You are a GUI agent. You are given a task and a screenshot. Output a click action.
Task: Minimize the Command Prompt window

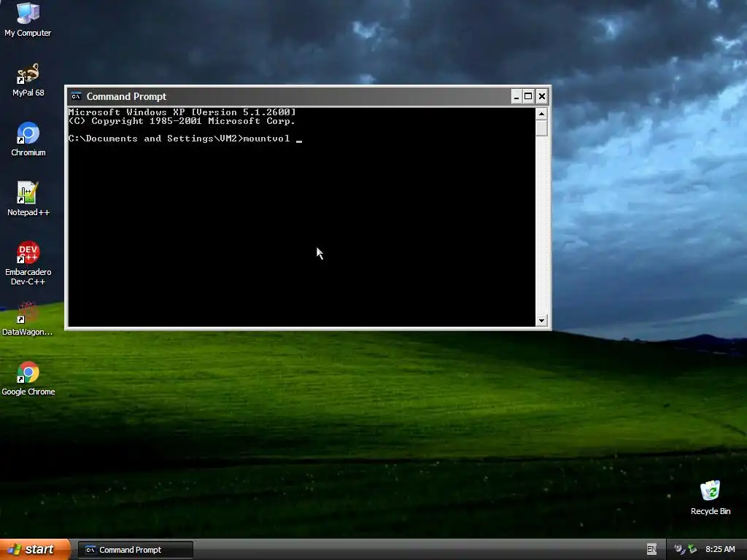coord(516,97)
